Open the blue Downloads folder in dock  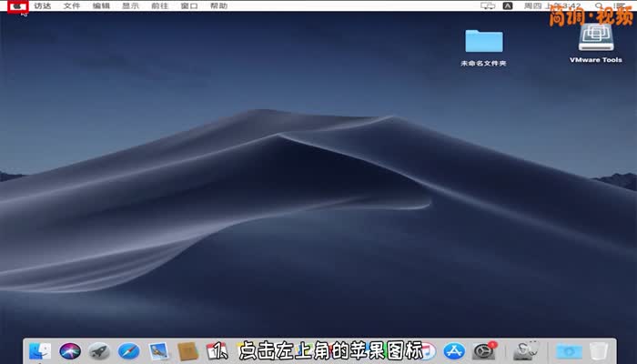(568, 351)
